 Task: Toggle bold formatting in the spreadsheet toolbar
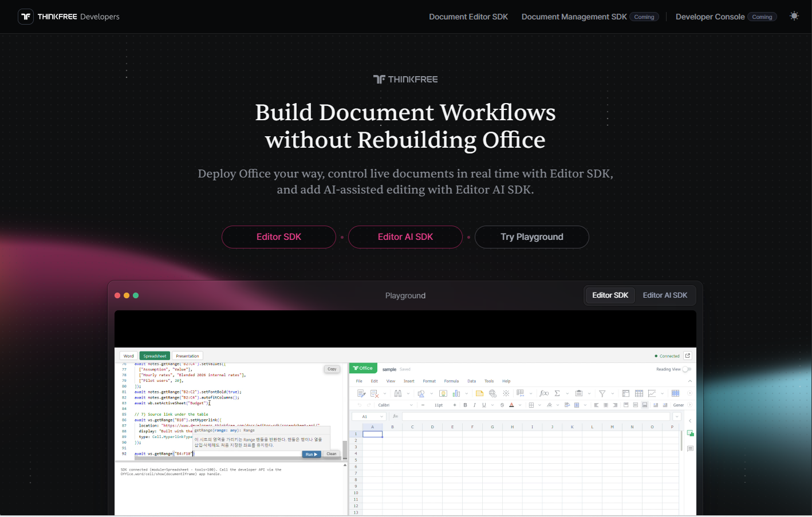(x=465, y=405)
